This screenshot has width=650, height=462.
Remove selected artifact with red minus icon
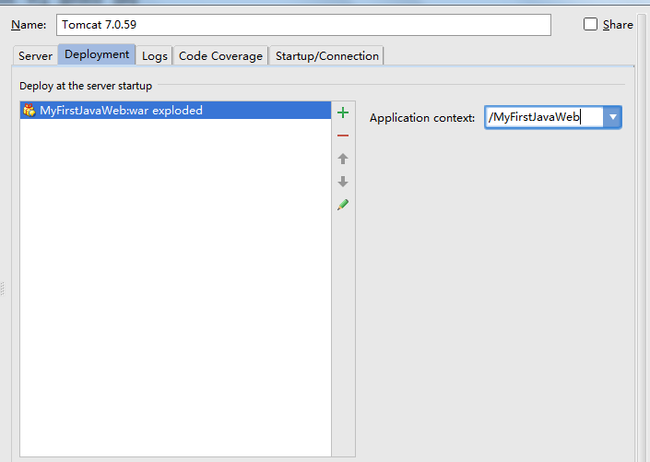coord(343,136)
